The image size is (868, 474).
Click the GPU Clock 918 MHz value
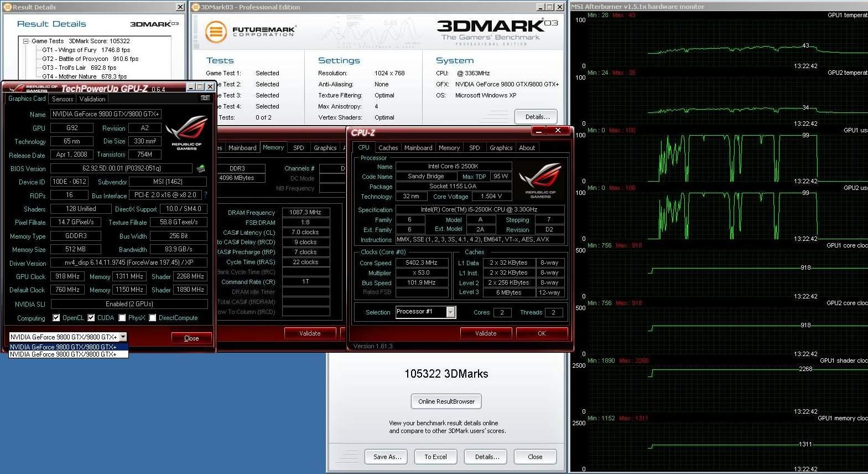pos(67,276)
